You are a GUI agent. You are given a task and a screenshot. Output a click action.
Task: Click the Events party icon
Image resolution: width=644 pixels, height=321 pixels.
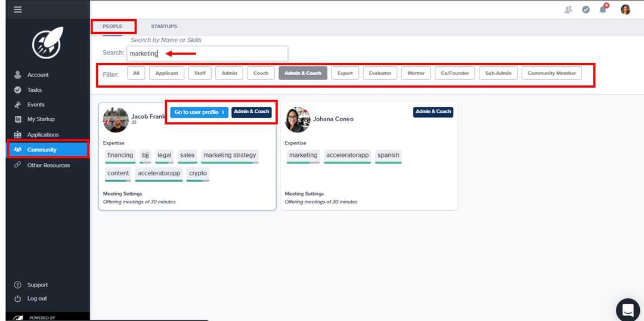18,104
